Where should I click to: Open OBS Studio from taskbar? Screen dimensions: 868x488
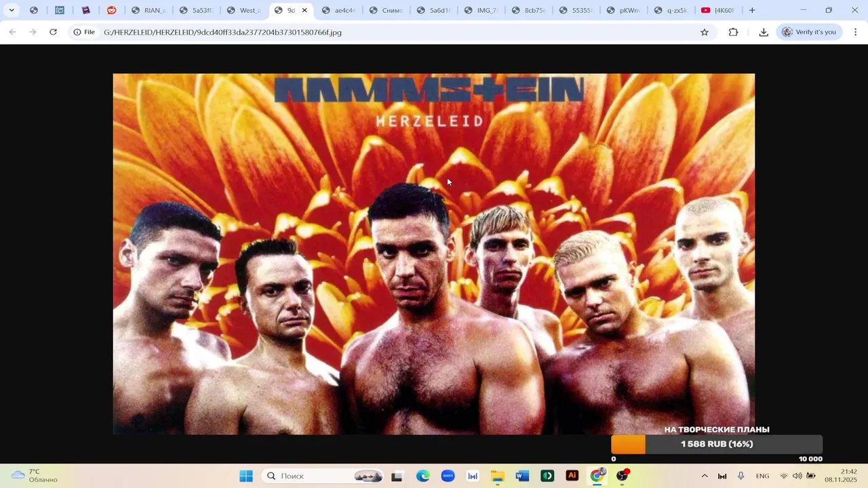[x=623, y=476]
